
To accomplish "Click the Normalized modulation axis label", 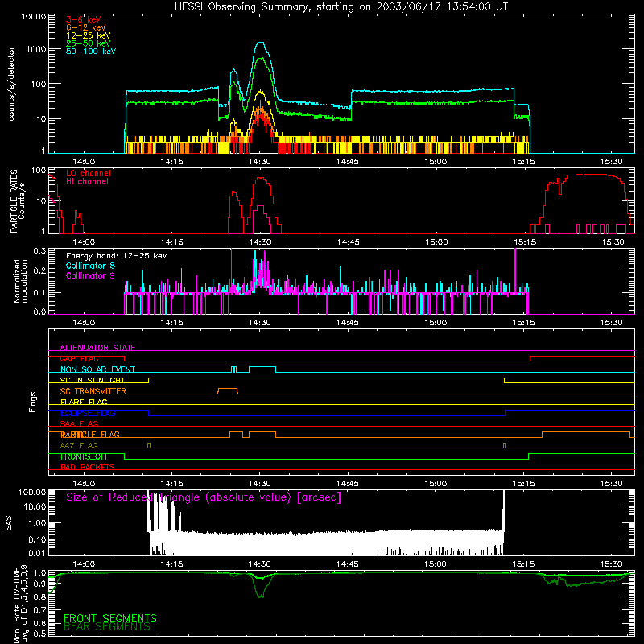I will pos(20,281).
